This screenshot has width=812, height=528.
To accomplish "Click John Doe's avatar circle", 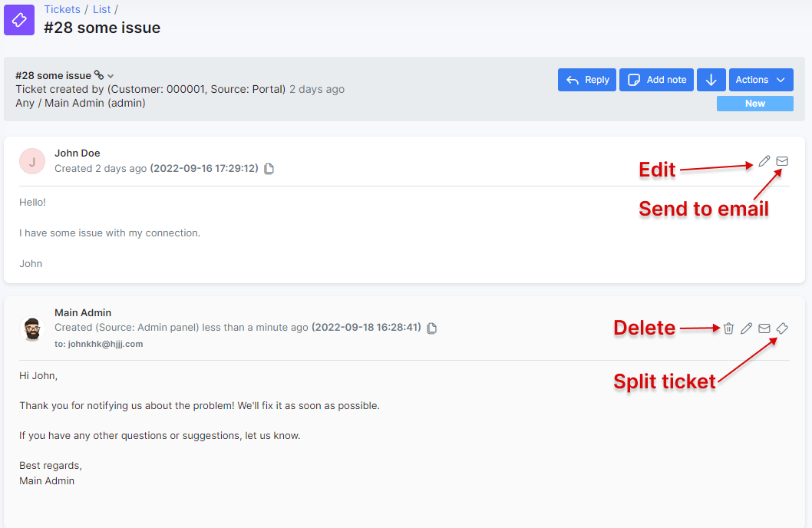I will pos(31,161).
